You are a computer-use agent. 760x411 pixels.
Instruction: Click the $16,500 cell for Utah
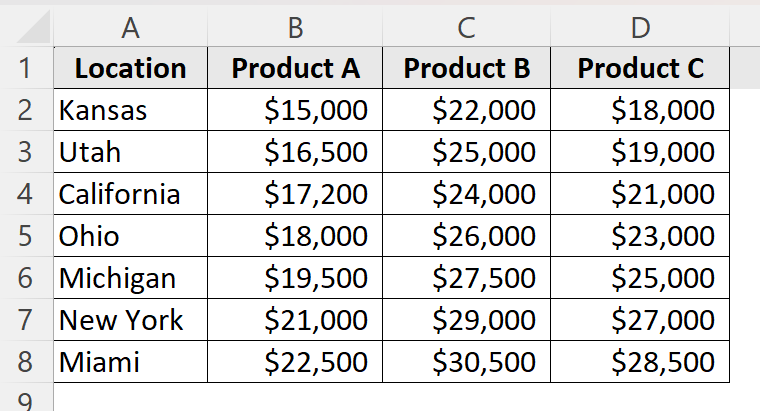click(x=295, y=152)
